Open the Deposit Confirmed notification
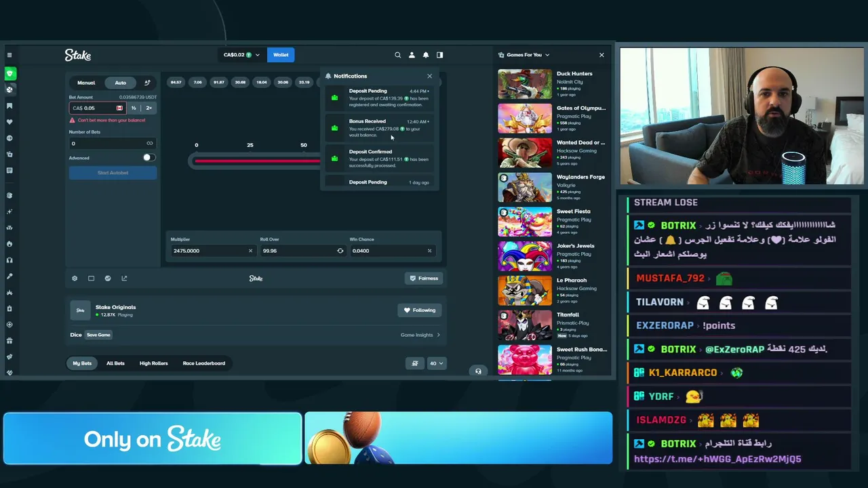Viewport: 868px width, 488px height. click(x=380, y=159)
